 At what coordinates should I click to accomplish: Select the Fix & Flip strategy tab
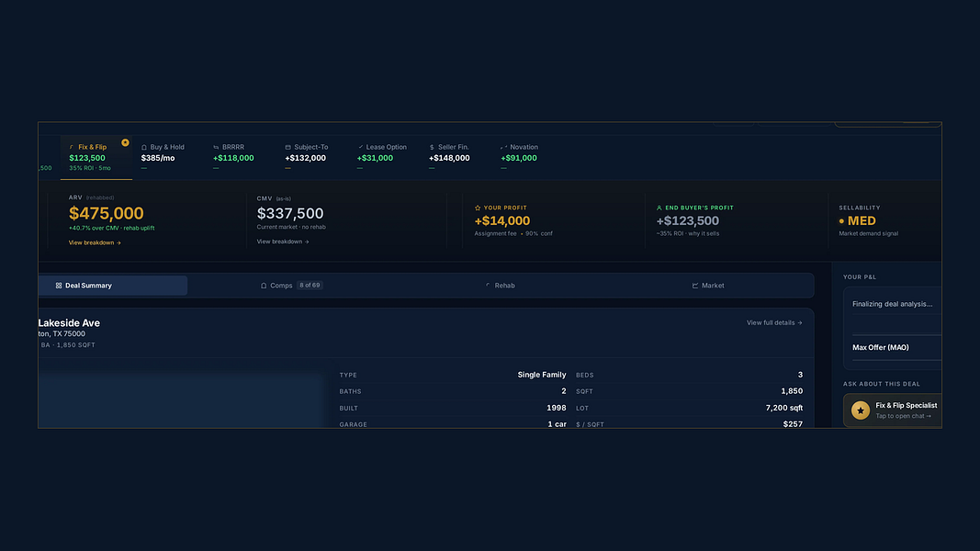[96, 157]
